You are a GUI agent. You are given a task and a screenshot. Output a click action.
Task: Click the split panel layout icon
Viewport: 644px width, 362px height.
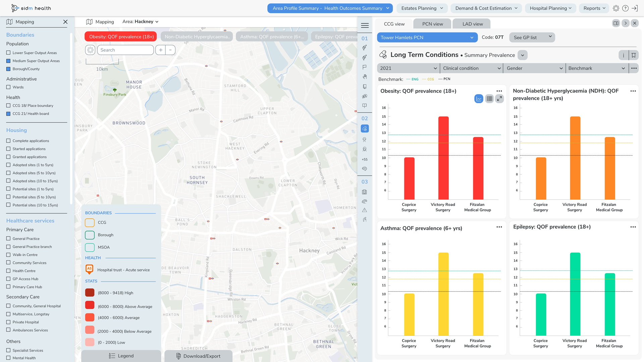click(616, 23)
